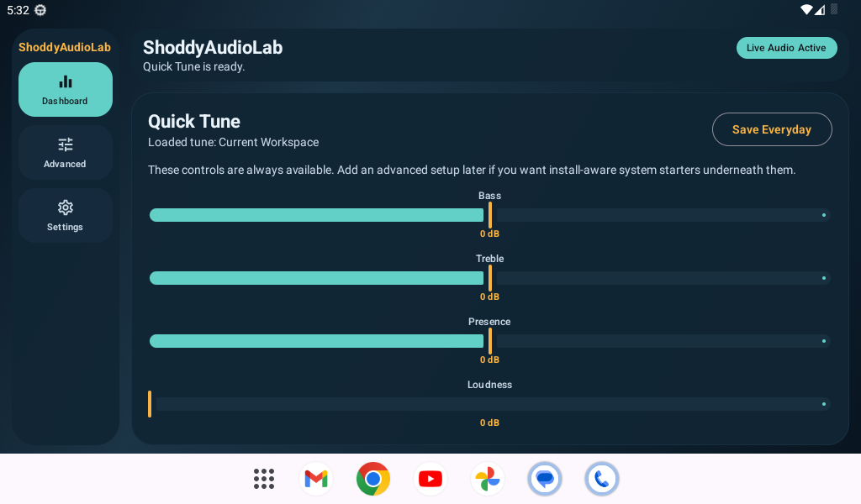Open Messages from the dock
This screenshot has height=504, width=861.
click(x=544, y=479)
